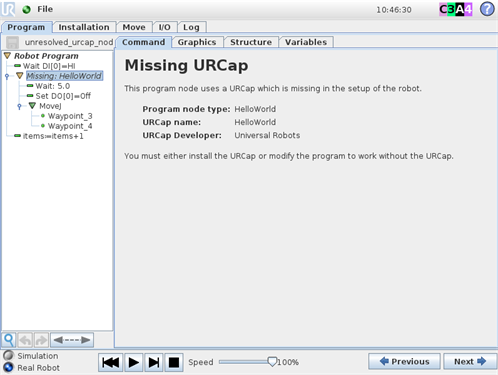498x375 pixels.
Task: Open the Log tab
Action: [x=191, y=27]
